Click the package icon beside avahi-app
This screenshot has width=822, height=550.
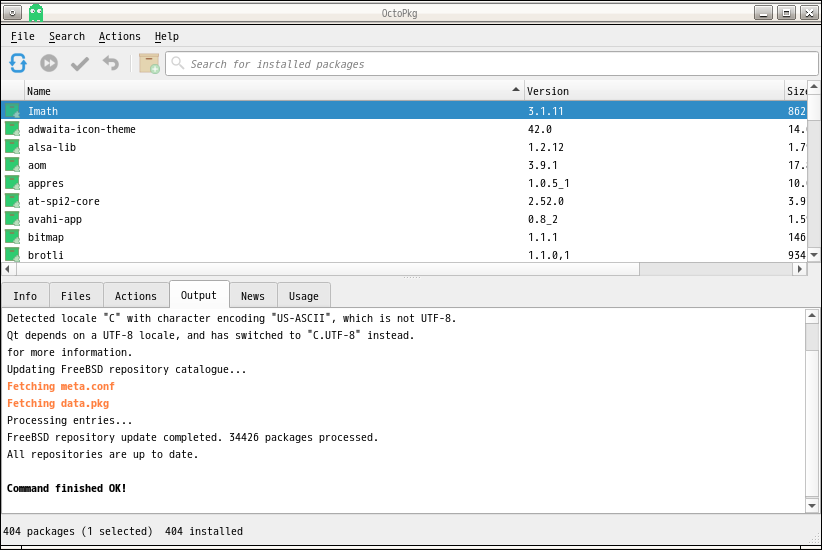pyautogui.click(x=13, y=219)
